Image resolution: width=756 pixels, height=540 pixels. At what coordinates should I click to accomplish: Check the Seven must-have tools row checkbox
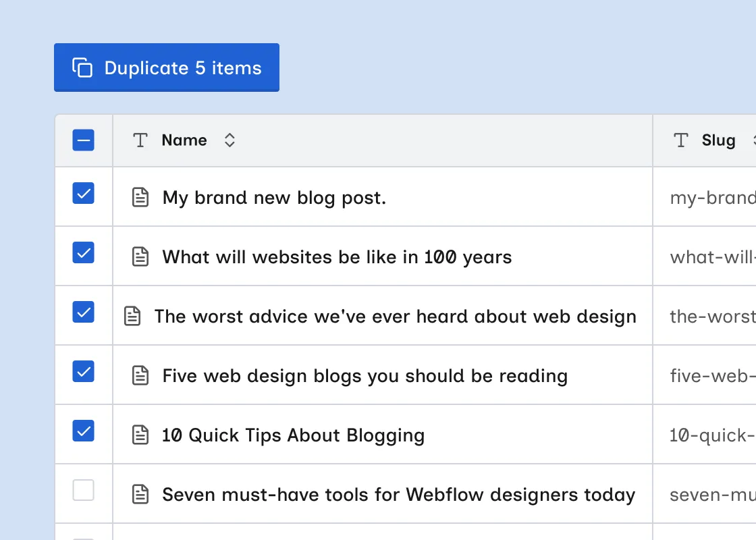click(84, 490)
